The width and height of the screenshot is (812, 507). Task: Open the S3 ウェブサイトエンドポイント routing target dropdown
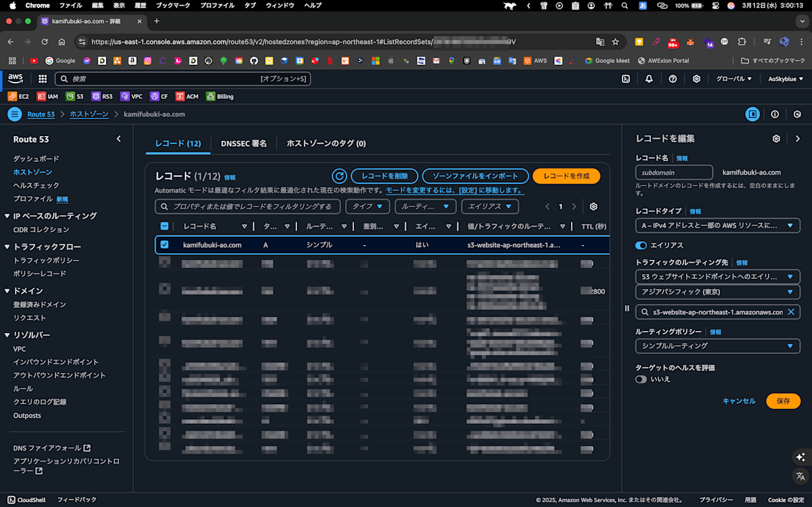point(717,277)
